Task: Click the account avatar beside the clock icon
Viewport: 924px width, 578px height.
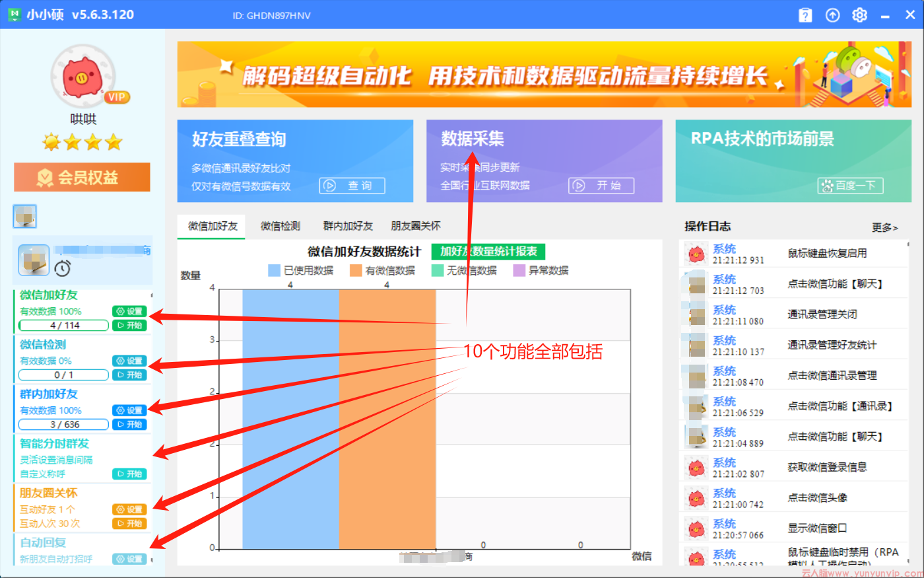Action: (34, 260)
